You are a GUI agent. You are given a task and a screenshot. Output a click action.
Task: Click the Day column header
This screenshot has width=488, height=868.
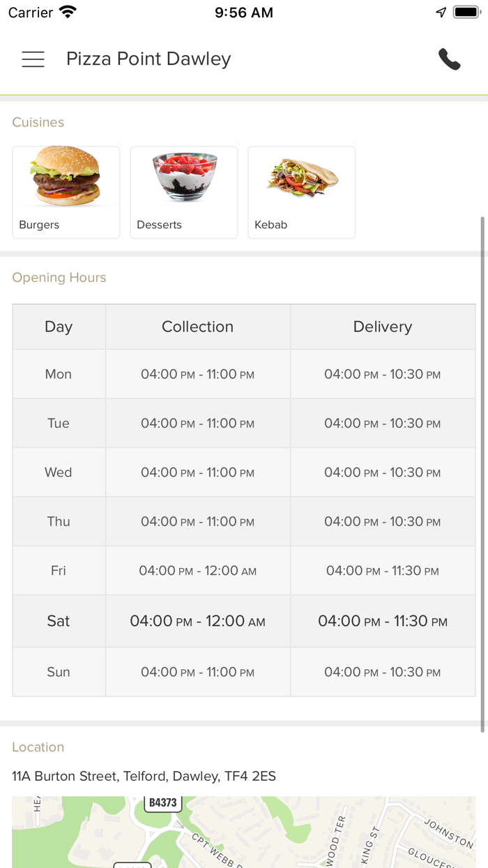tap(59, 327)
